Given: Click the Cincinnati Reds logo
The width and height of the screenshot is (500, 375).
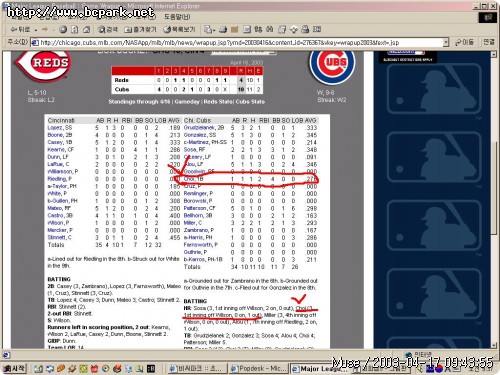Looking at the screenshot, I should (x=43, y=66).
